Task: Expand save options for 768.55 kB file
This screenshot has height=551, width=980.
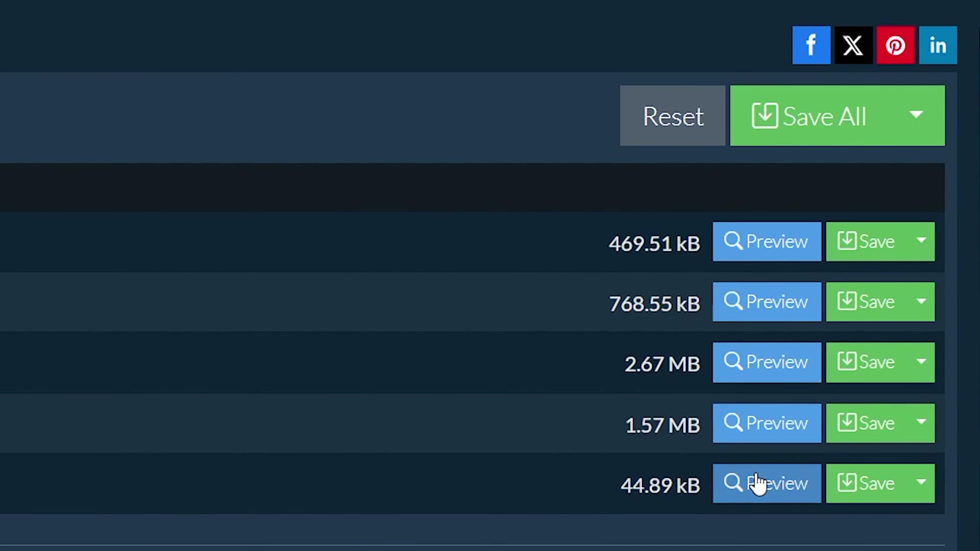Action: tap(921, 302)
